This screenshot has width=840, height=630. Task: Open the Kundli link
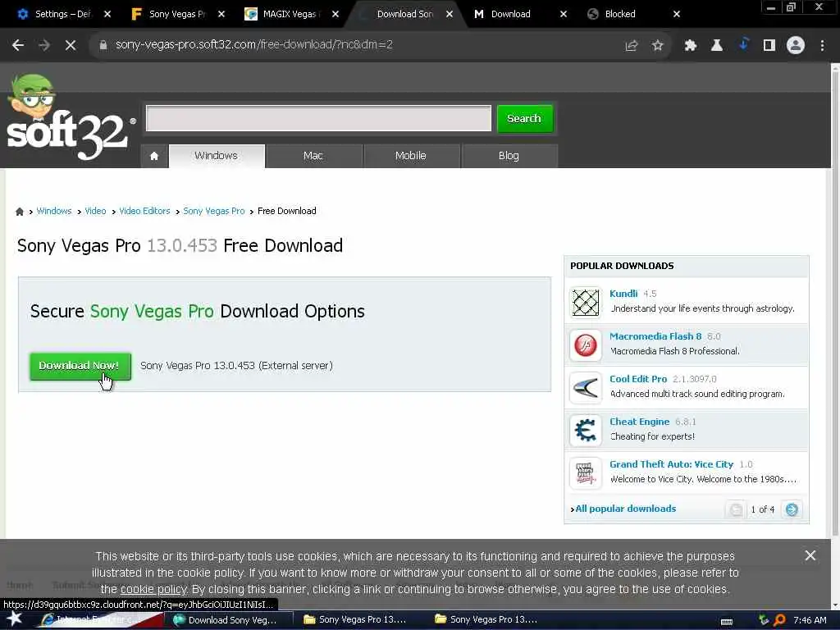(623, 294)
